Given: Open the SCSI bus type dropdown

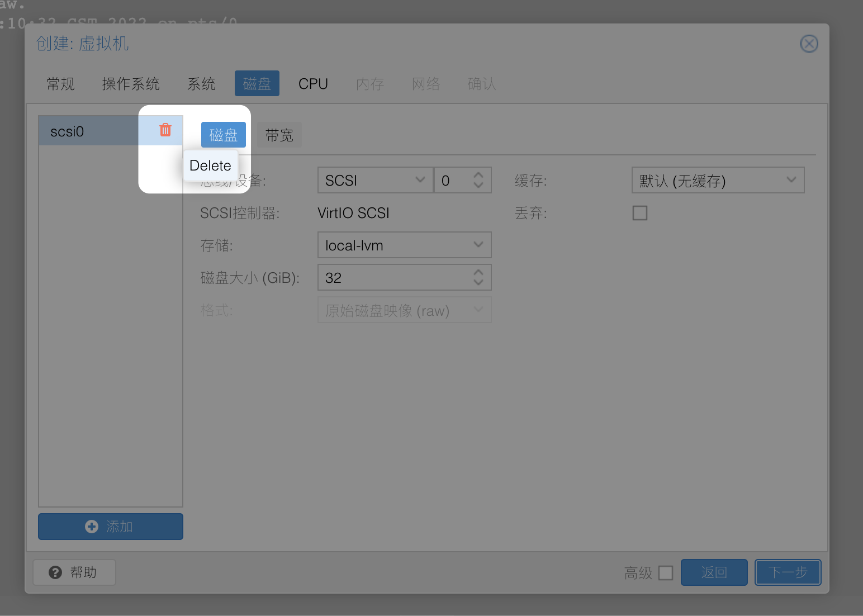Looking at the screenshot, I should 420,180.
